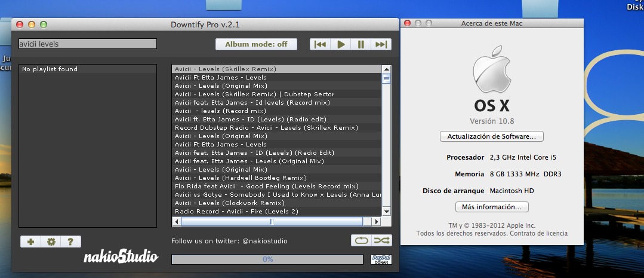Click 'Macintosh HD' startup disk value

point(511,191)
